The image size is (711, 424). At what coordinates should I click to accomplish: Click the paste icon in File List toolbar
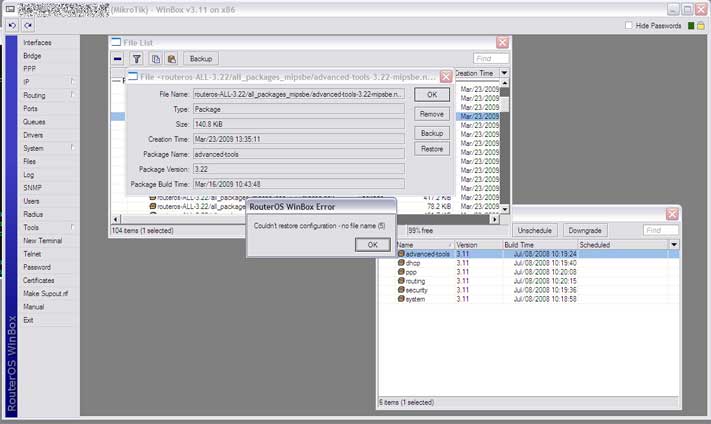[x=172, y=59]
